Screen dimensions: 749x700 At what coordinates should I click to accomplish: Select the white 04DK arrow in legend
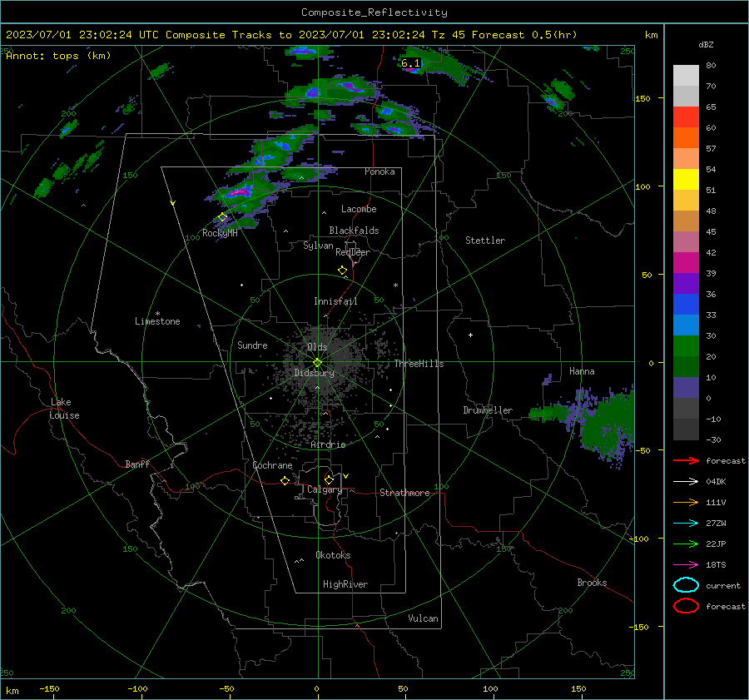point(686,481)
